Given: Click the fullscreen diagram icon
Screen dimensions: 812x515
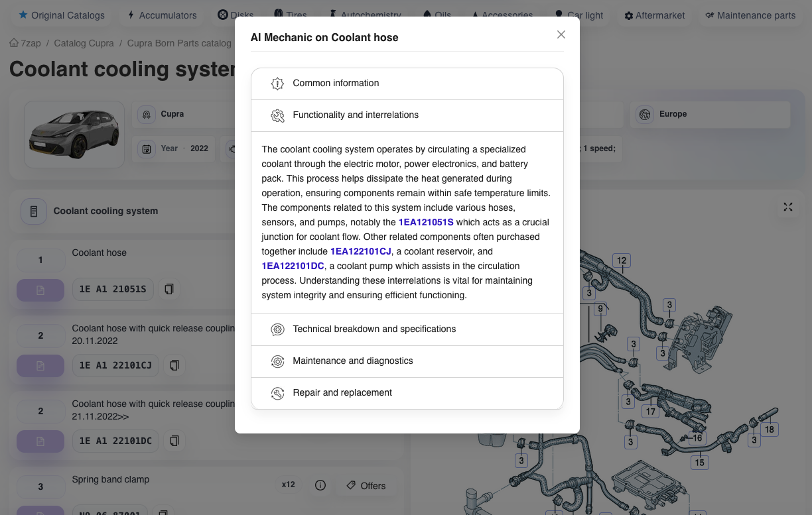Looking at the screenshot, I should pyautogui.click(x=788, y=207).
